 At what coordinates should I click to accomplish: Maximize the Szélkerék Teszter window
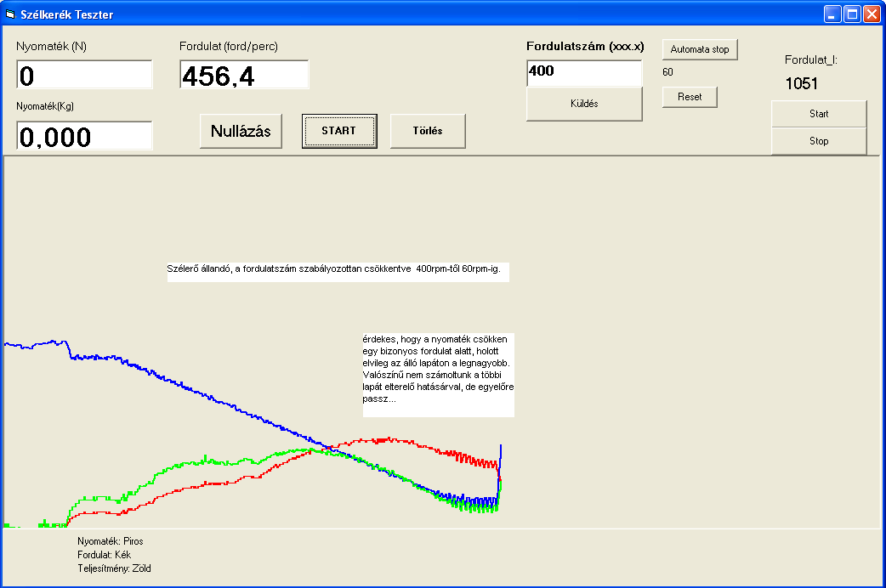point(851,14)
